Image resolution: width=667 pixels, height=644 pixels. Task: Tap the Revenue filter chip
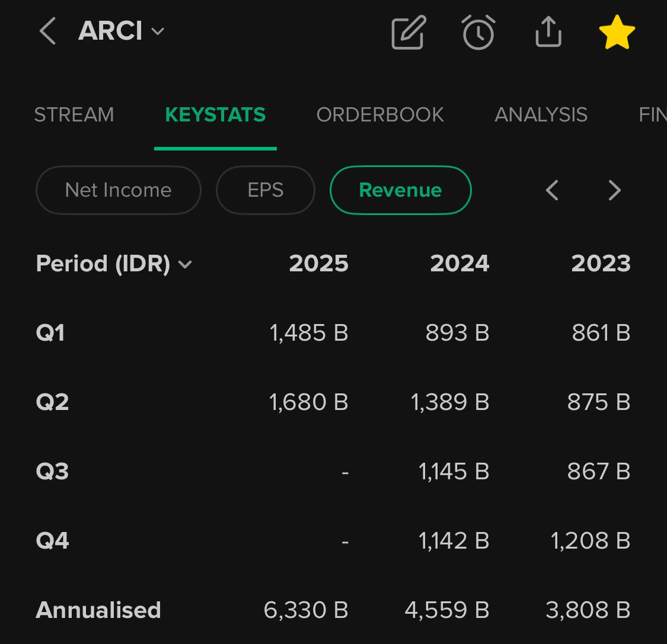pos(400,190)
